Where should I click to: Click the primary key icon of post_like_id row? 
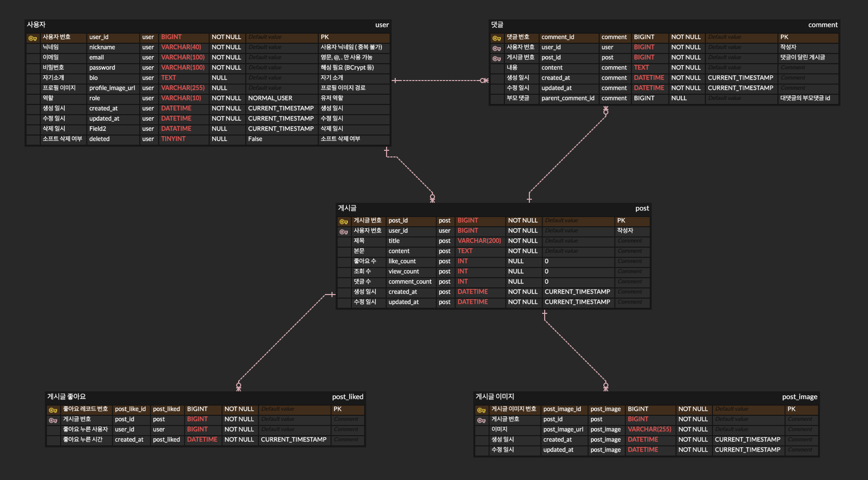tap(53, 410)
